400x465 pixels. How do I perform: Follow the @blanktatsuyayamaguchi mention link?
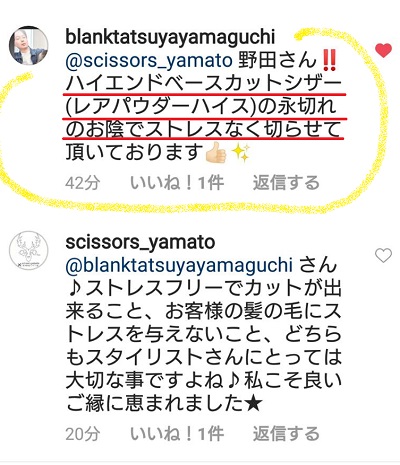pyautogui.click(x=179, y=266)
